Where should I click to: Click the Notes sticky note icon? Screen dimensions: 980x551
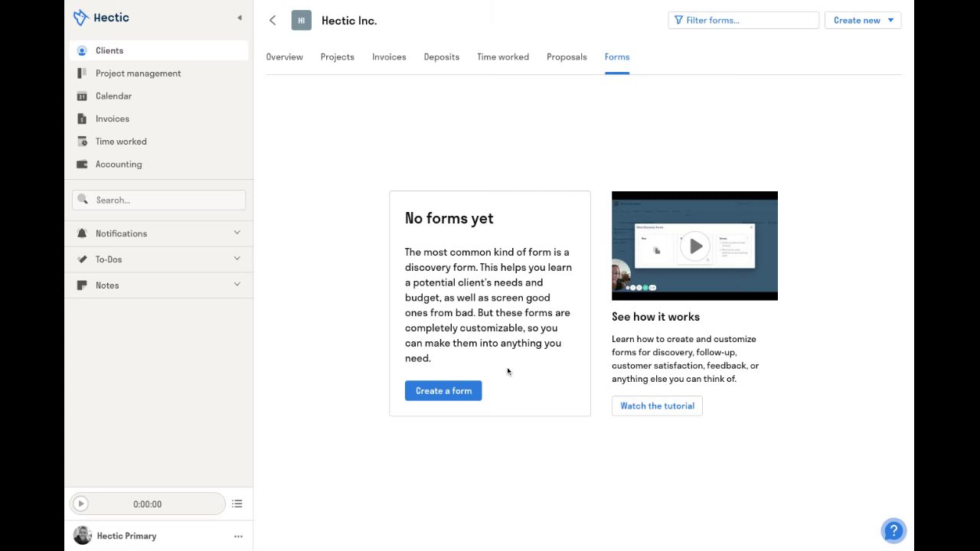[82, 285]
